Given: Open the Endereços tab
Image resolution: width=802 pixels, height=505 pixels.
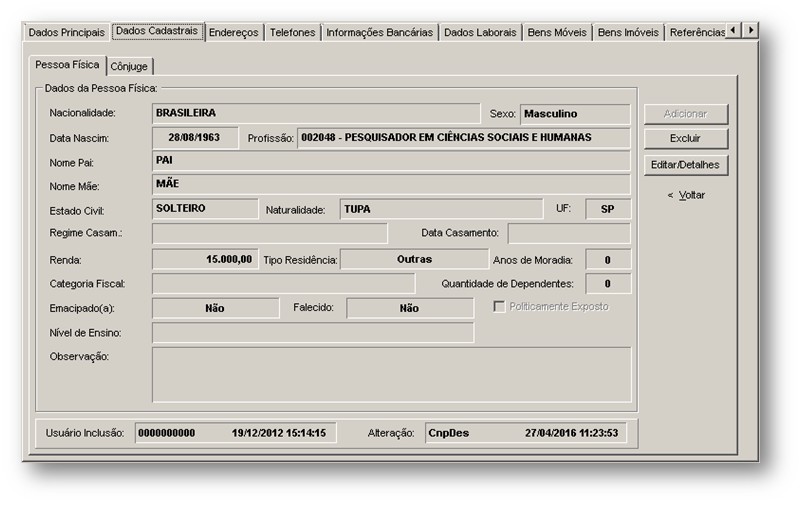Looking at the screenshot, I should (234, 32).
